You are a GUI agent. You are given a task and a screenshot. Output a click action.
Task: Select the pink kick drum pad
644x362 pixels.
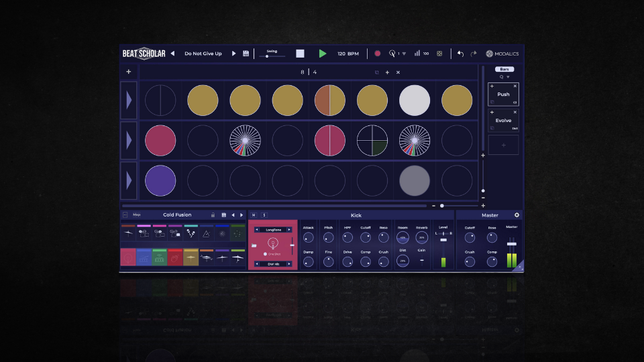128,257
